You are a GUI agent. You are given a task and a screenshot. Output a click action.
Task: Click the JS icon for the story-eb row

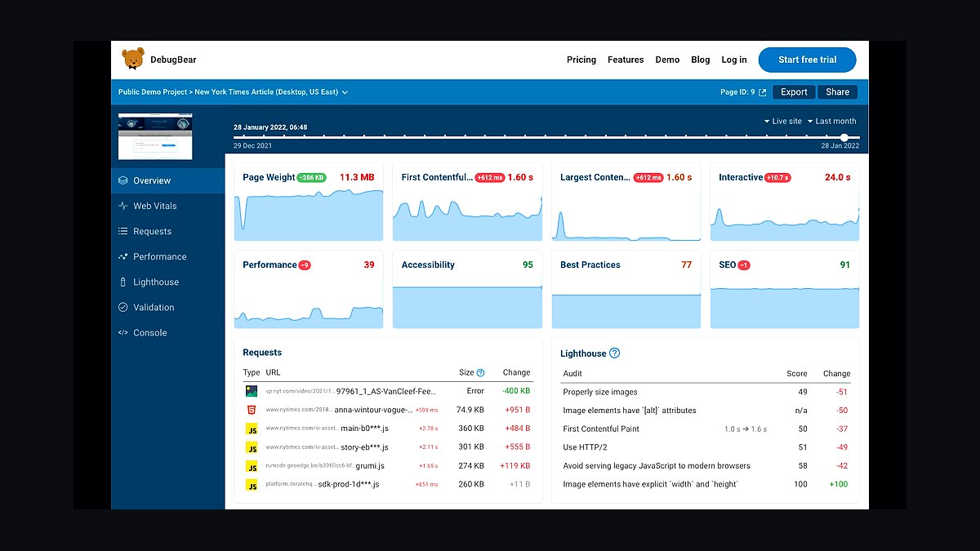pos(252,447)
